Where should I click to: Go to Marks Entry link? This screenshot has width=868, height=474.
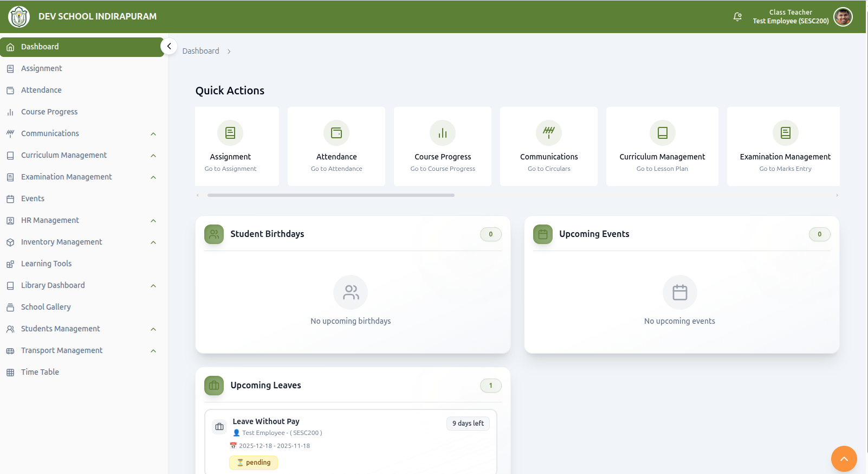785,169
